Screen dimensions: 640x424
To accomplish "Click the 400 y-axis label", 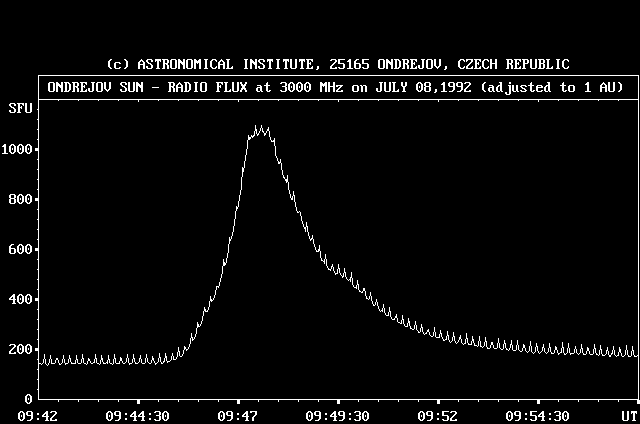I will point(23,300).
